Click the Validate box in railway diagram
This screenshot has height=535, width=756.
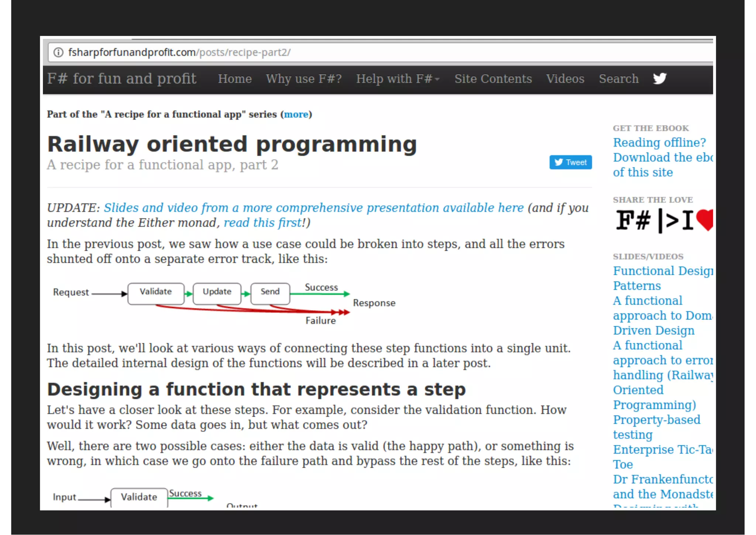point(155,293)
